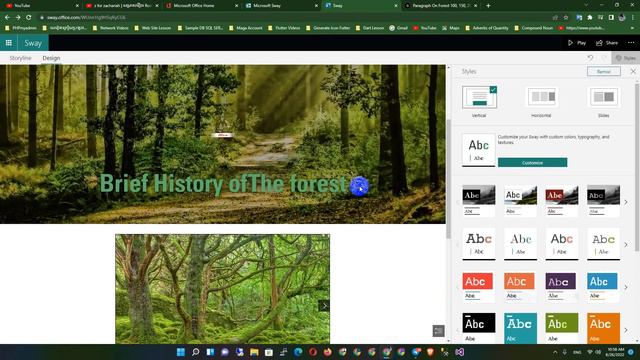Click the browser forward arrow
Image resolution: width=640 pixels, height=360 pixels.
[x=18, y=18]
